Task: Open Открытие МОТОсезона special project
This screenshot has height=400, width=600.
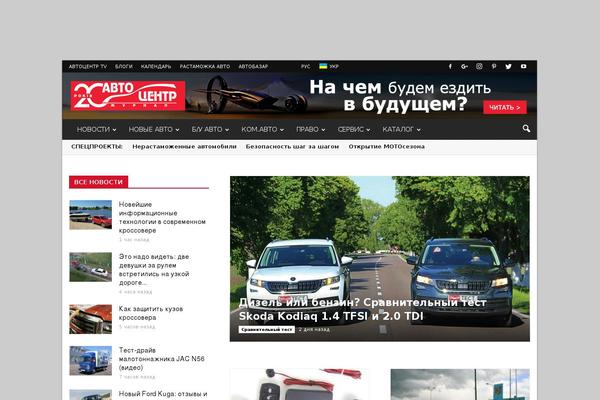Action: 386,147
